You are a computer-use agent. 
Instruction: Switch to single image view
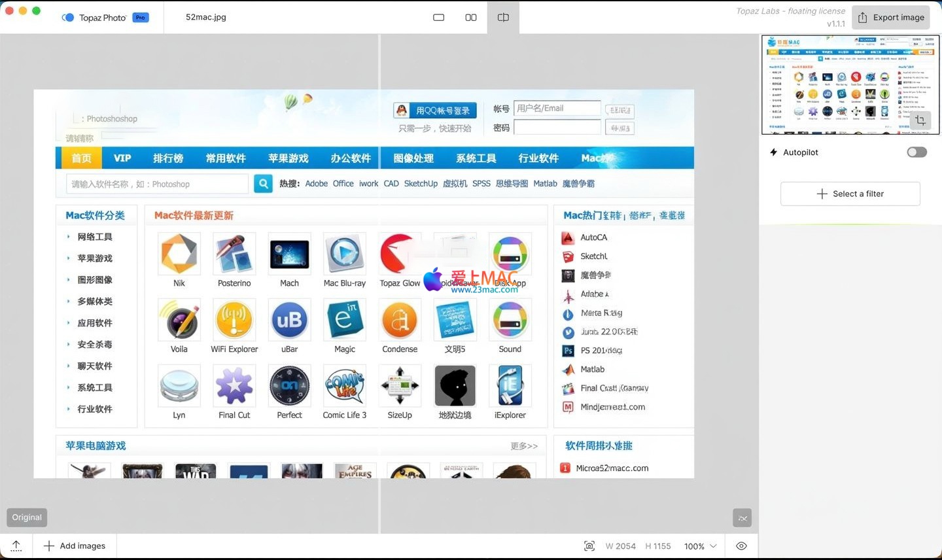(x=438, y=18)
